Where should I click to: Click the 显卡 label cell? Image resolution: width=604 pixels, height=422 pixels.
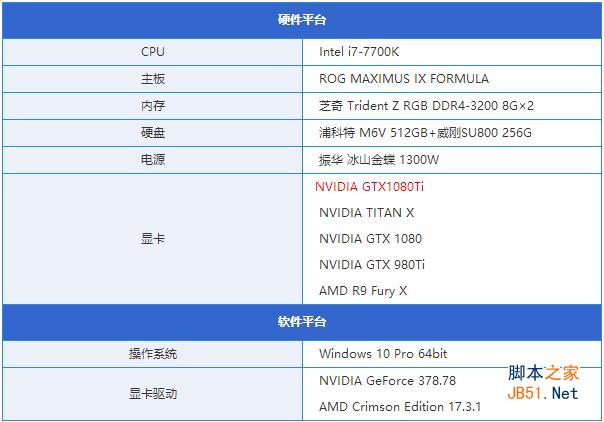point(153,239)
